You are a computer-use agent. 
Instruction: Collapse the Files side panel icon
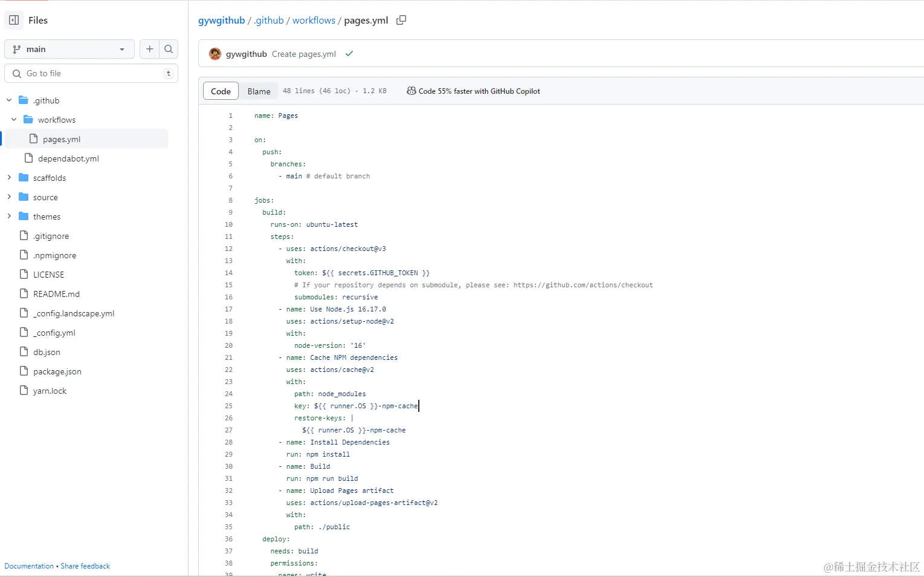click(x=14, y=20)
